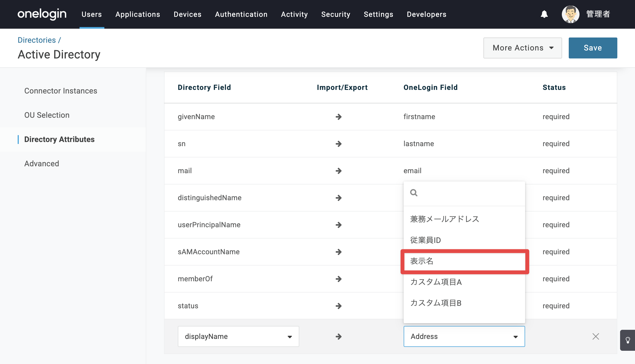The height and width of the screenshot is (364, 635).
Task: Open the Developers menu
Action: (x=427, y=14)
